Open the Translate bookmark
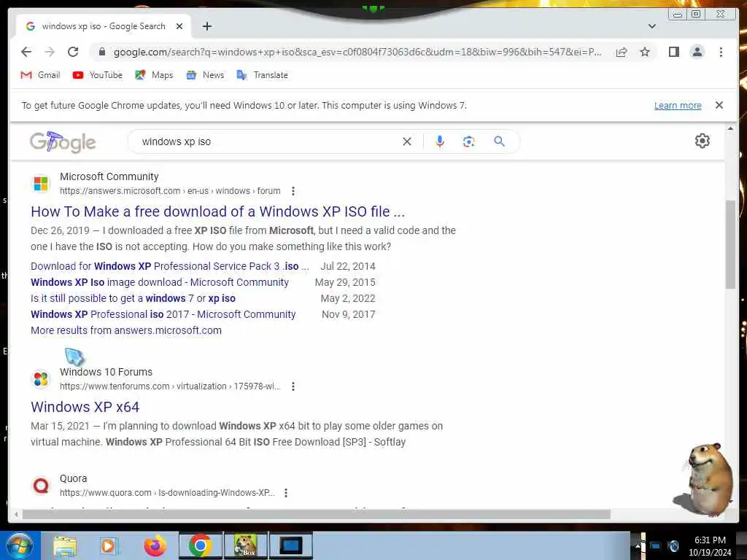This screenshot has width=747, height=560. (263, 75)
